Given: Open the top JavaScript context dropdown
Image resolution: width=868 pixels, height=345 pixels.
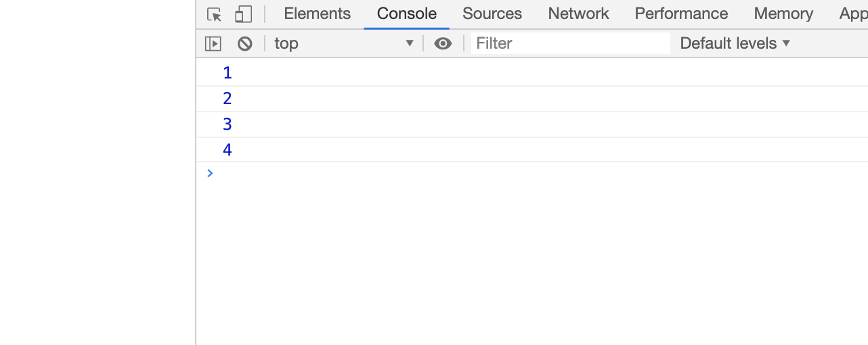Looking at the screenshot, I should [344, 44].
